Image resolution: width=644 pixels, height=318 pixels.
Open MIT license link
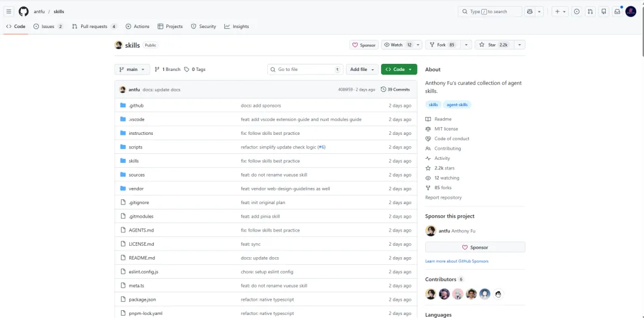click(x=446, y=129)
